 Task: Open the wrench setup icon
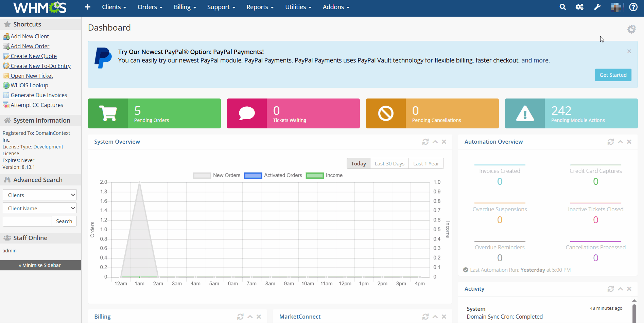click(597, 7)
